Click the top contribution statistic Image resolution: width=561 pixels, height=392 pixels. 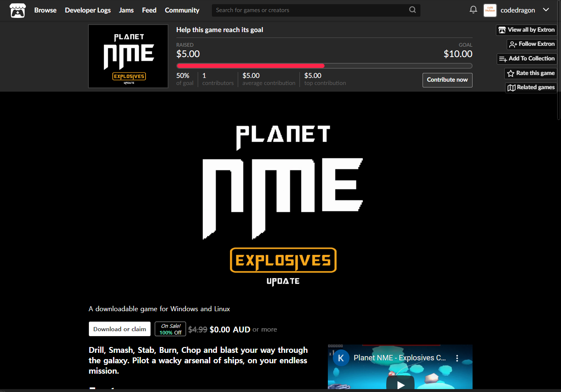pos(325,79)
